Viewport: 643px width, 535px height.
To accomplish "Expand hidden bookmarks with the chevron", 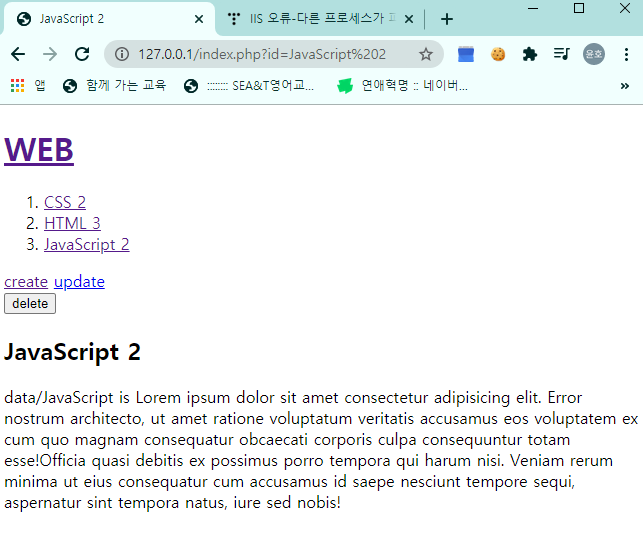I will pos(625,86).
